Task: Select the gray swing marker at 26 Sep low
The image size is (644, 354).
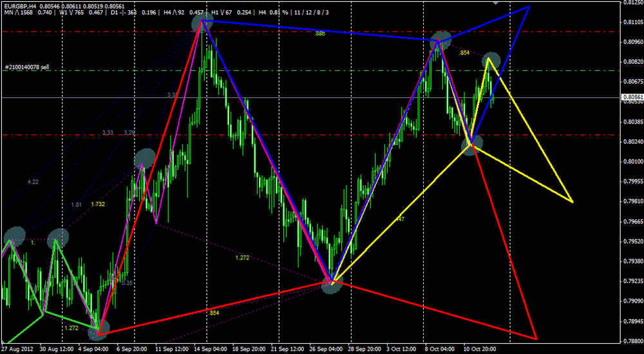Action: coord(332,284)
